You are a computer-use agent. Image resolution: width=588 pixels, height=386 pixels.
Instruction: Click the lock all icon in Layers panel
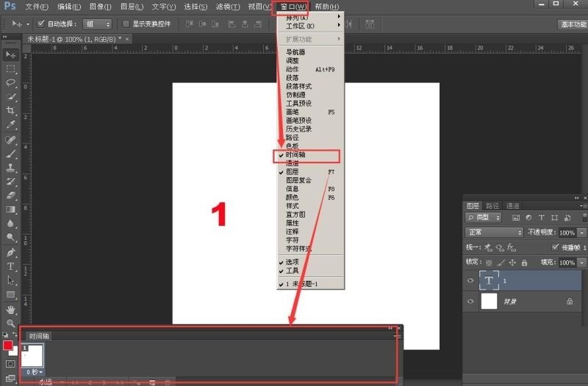coord(523,262)
